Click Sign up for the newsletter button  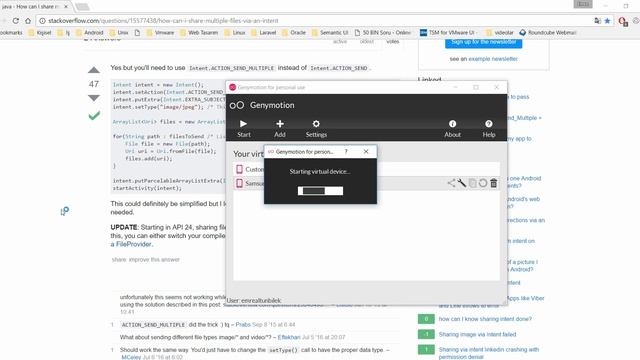483,43
